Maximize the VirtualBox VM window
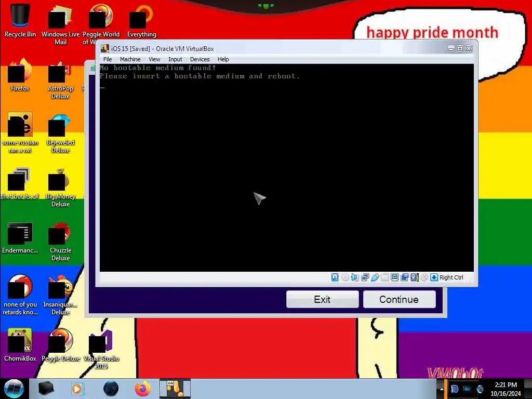The width and height of the screenshot is (532, 399). 460,49
